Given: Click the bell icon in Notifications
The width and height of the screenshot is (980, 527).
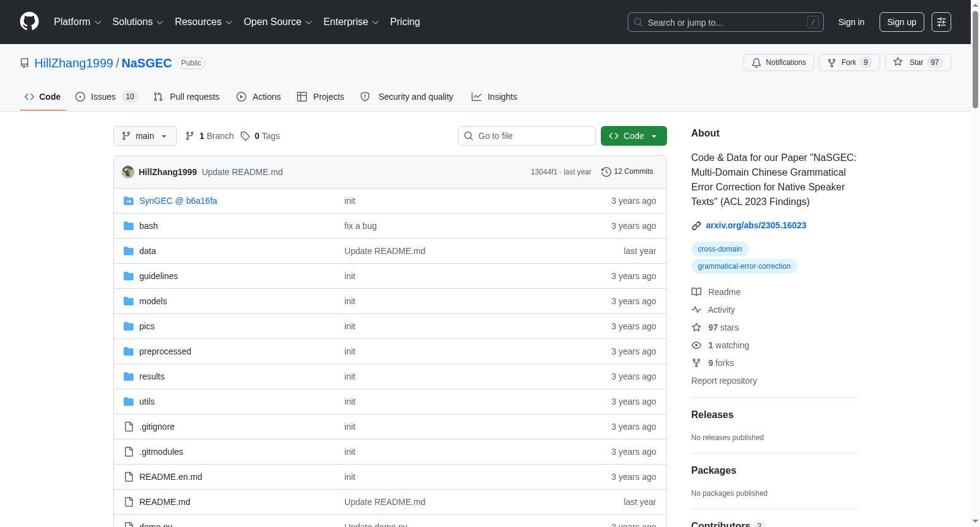Looking at the screenshot, I should pos(756,62).
